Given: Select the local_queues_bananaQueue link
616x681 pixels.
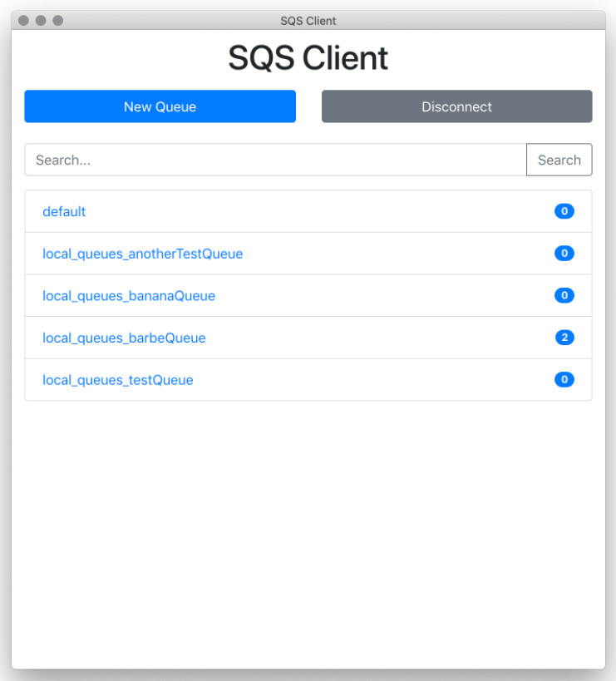Looking at the screenshot, I should 129,296.
